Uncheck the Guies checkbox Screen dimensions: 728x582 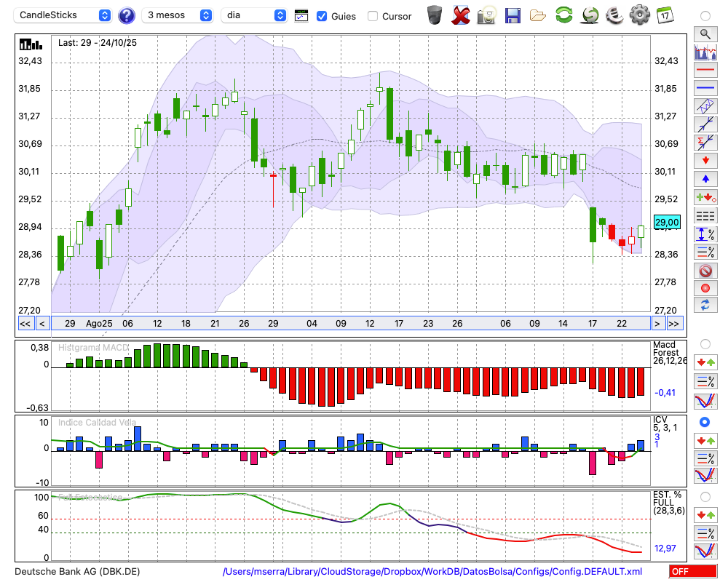tap(322, 16)
